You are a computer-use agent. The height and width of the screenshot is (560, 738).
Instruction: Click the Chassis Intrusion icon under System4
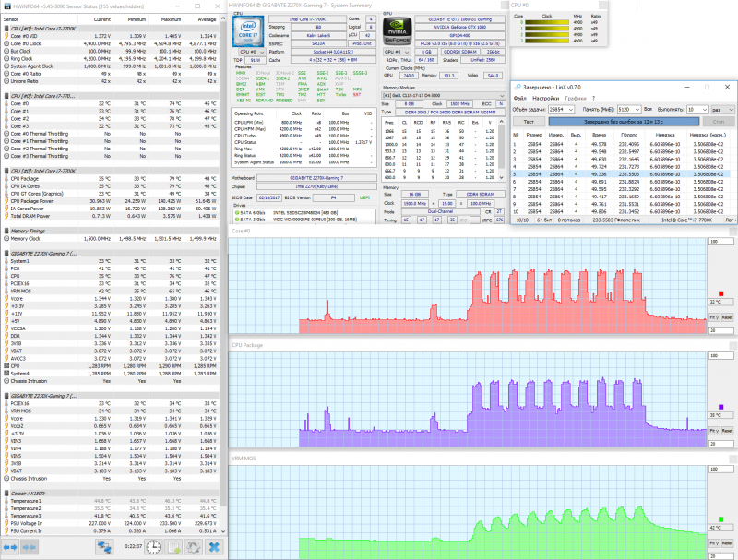tap(6, 381)
